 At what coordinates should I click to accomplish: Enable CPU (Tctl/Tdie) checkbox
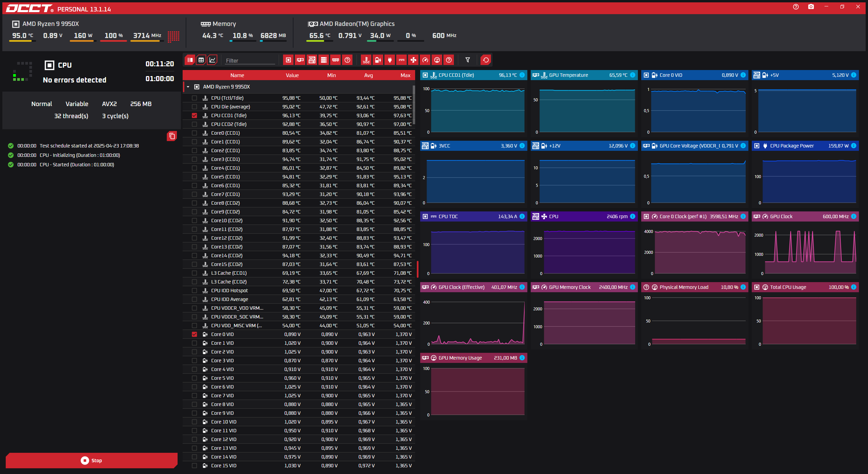[x=194, y=98]
